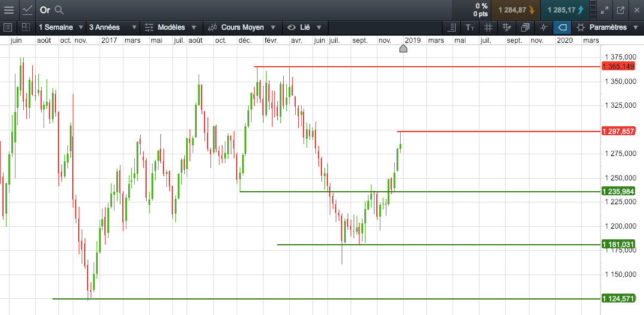The width and height of the screenshot is (644, 315).
Task: Click the 1 200,000 price axis value
Action: pos(621,226)
